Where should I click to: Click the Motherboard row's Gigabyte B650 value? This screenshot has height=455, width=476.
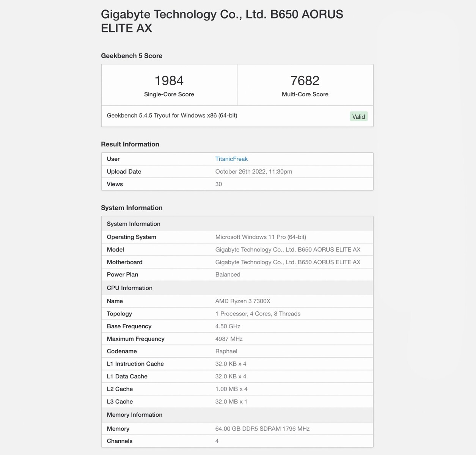[288, 262]
